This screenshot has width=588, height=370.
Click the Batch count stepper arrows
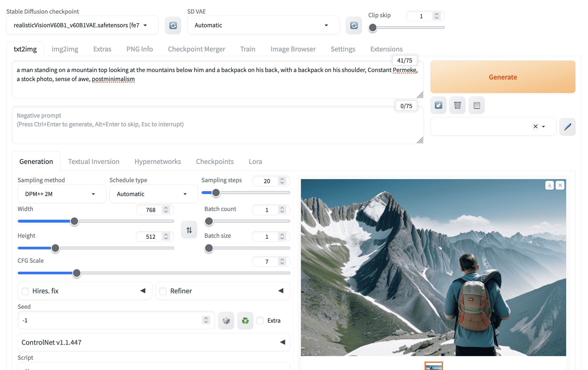point(282,210)
